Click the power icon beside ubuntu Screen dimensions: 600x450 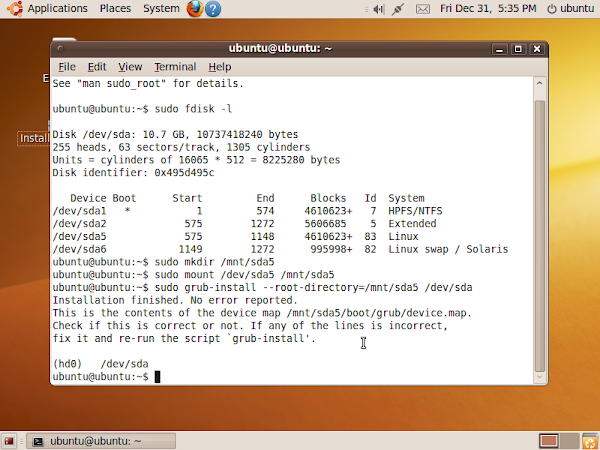click(551, 9)
